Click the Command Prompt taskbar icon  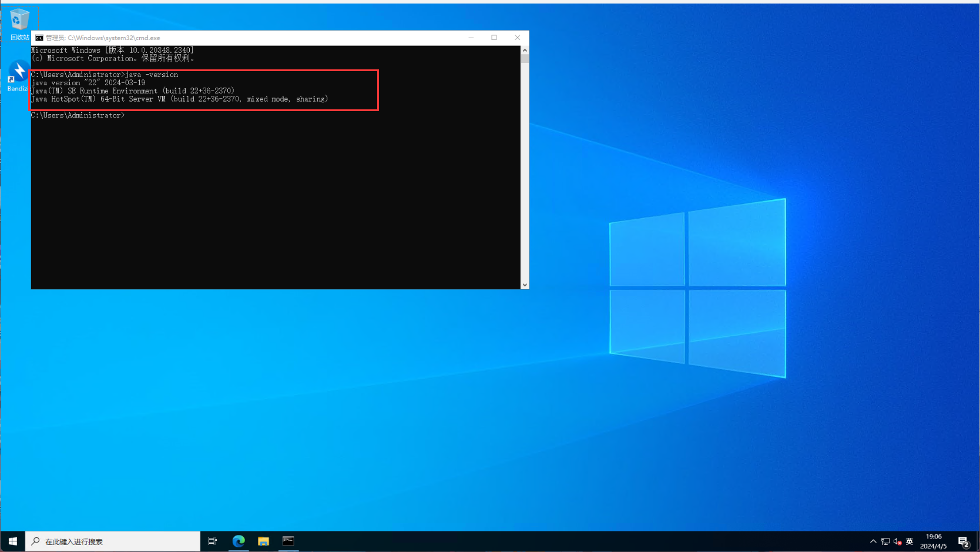point(288,541)
